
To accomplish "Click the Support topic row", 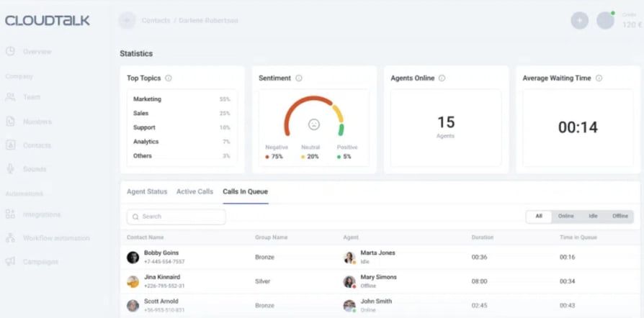I will [x=182, y=127].
